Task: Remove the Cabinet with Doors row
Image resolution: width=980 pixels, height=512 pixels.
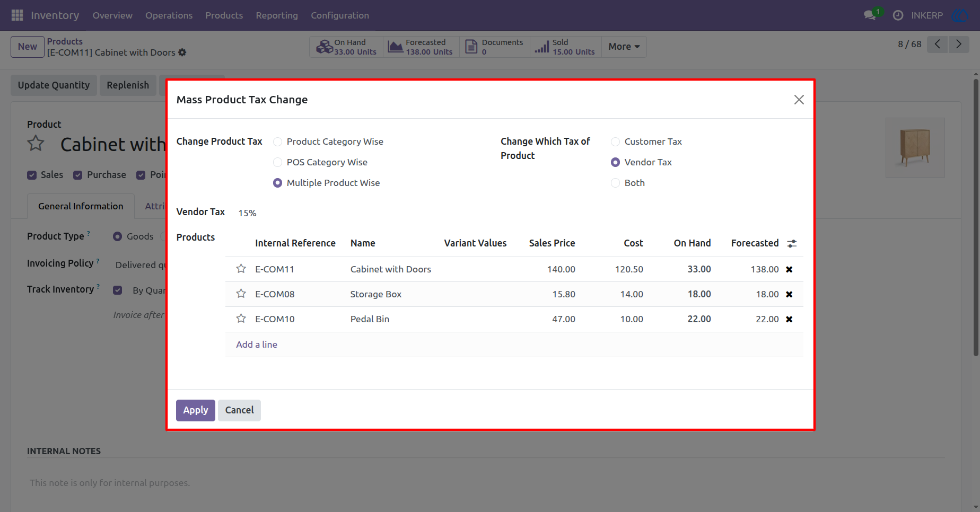Action: click(x=789, y=269)
